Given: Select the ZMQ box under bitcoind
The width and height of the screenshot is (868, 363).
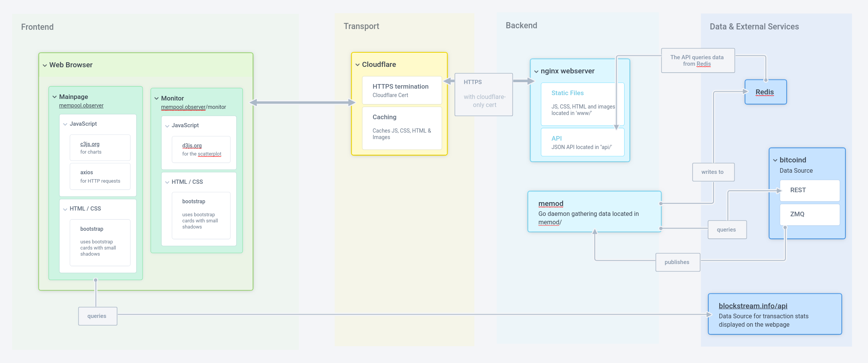Looking at the screenshot, I should (809, 214).
